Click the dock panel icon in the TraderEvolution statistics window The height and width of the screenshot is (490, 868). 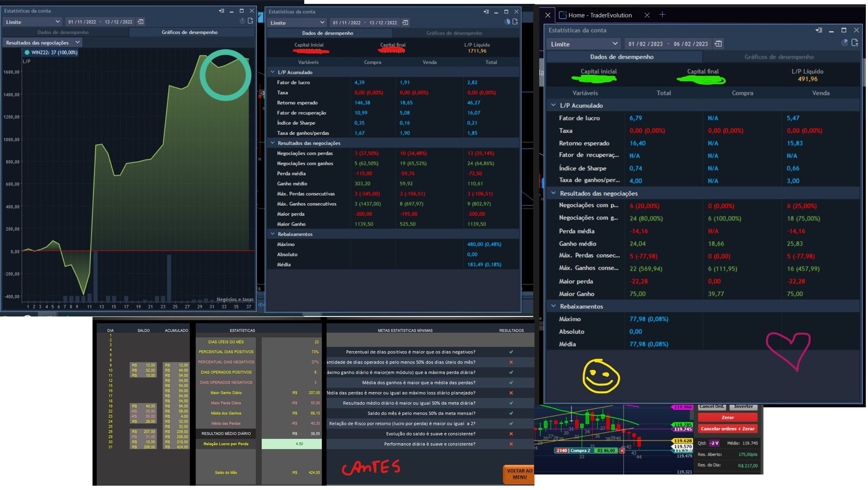[819, 30]
